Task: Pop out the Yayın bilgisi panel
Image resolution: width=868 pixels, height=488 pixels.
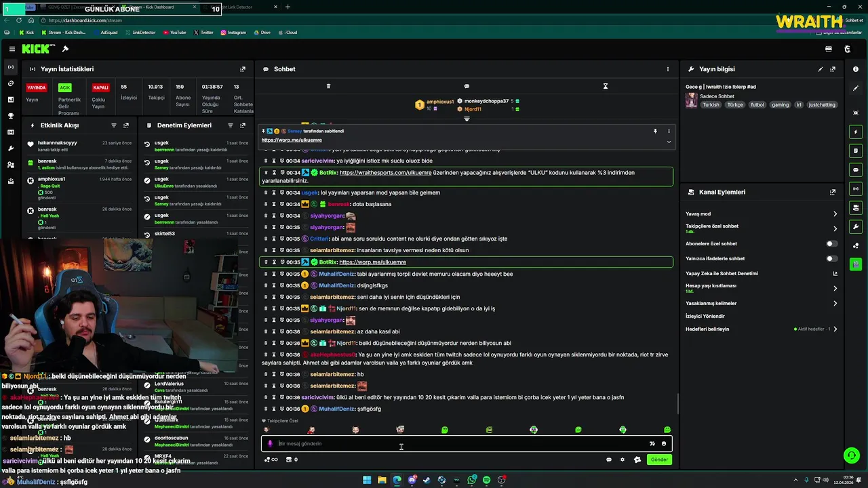Action: pos(833,69)
